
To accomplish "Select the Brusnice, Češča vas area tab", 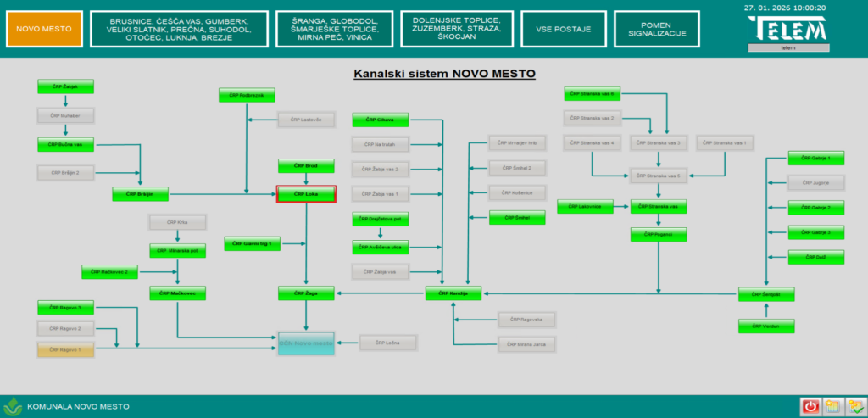I will 178,29.
